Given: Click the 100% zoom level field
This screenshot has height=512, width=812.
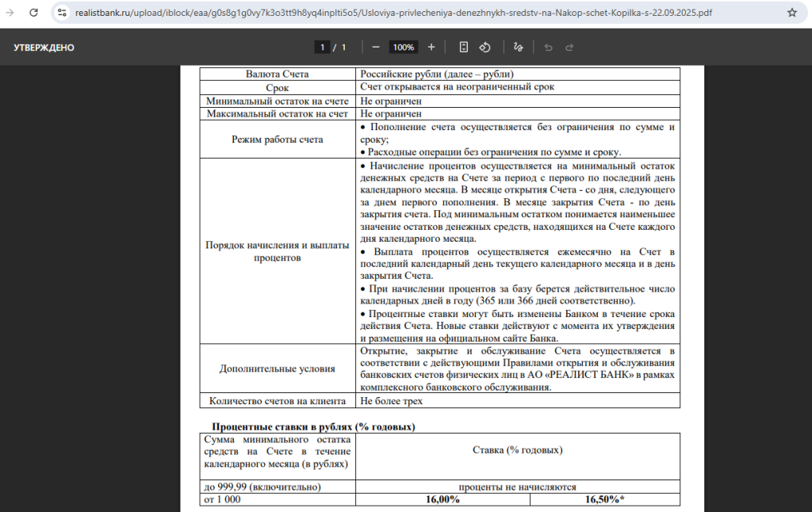Looking at the screenshot, I should [404, 47].
